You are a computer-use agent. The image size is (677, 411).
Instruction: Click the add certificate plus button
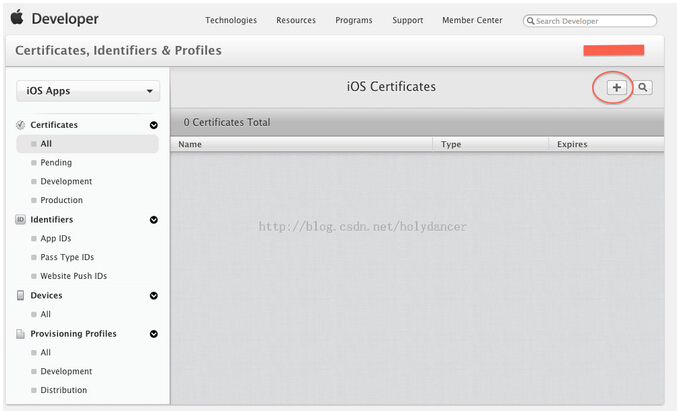pyautogui.click(x=616, y=87)
